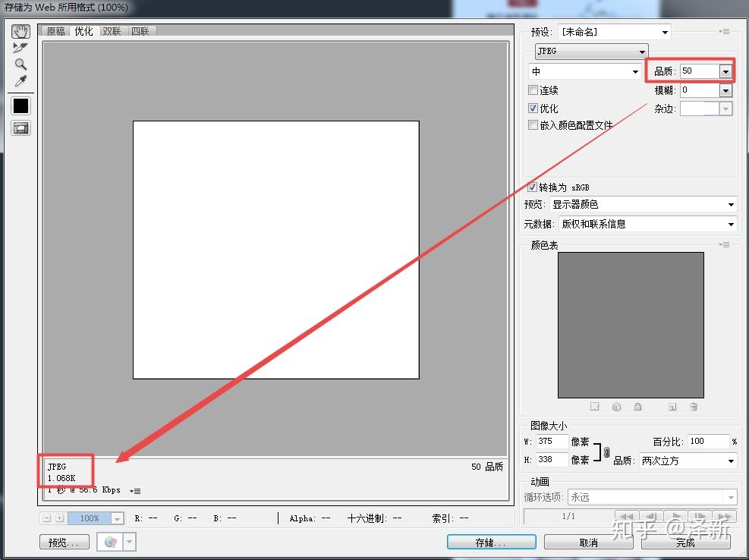Click the 预览... button
The height and width of the screenshot is (560, 749).
64,542
